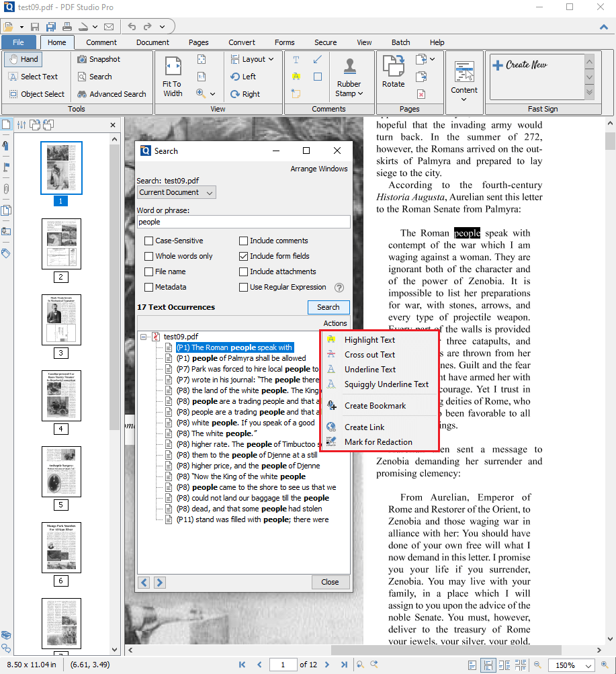Click the Rotate pages icon

(x=393, y=67)
